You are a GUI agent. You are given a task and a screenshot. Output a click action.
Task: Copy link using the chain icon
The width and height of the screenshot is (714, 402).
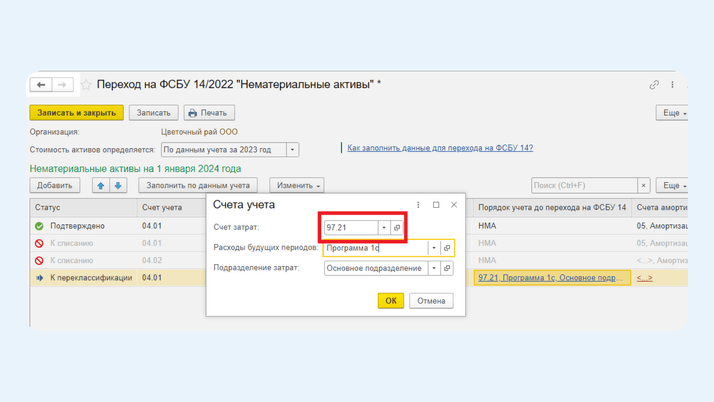pyautogui.click(x=654, y=85)
